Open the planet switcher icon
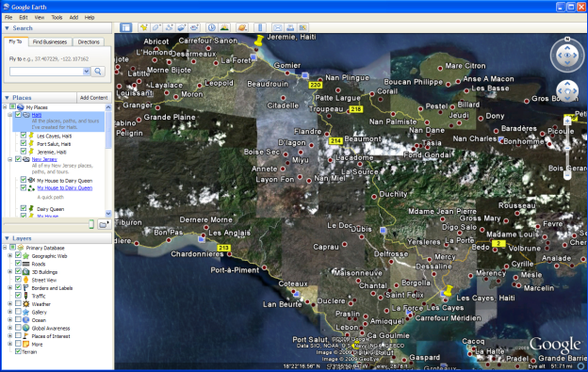This screenshot has height=372, width=588. 242,27
